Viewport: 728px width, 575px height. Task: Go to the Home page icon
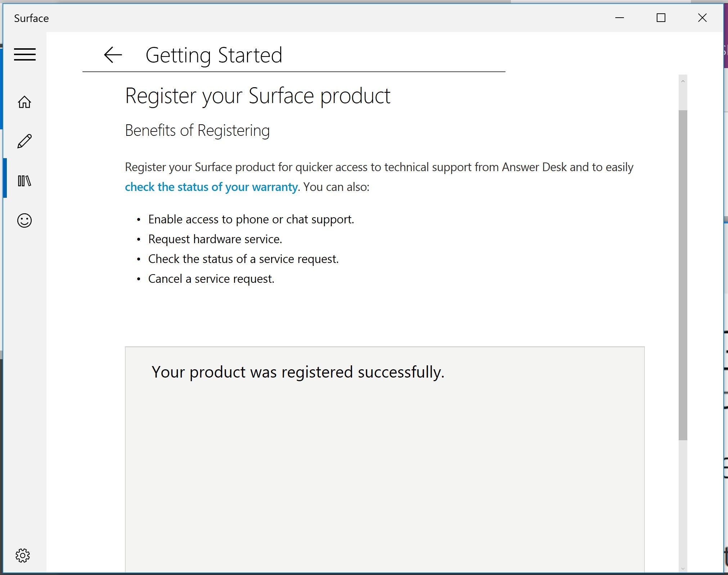24,102
